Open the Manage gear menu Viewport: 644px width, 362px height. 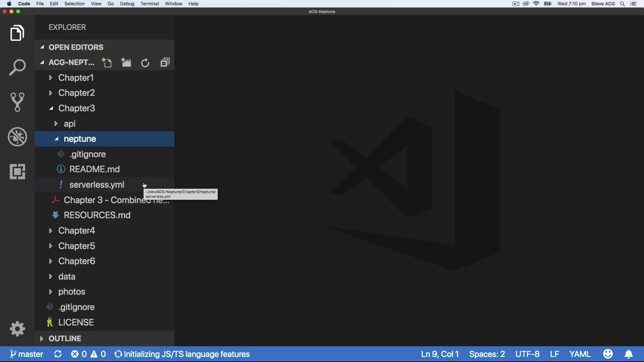(x=17, y=329)
